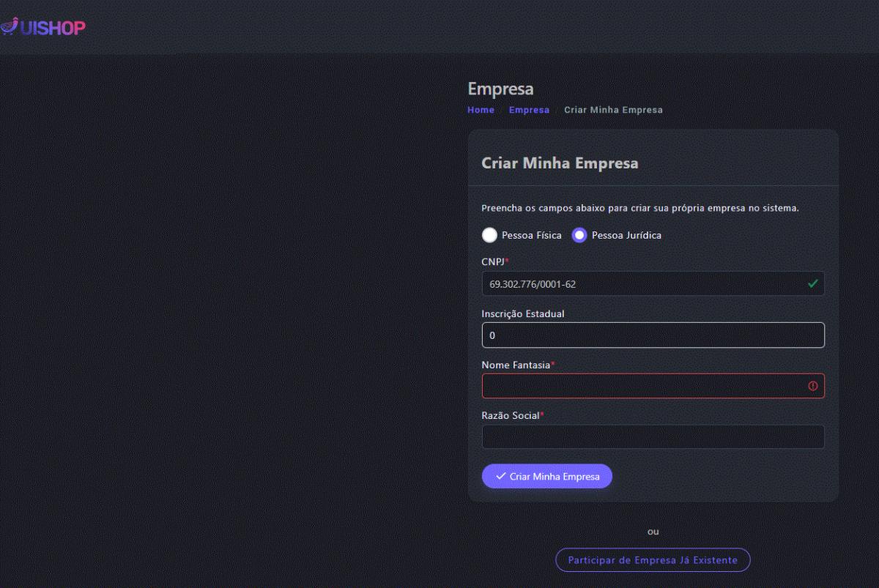Select the Pessoa Jurídica radio button
Screen dimensions: 879x588
[x=579, y=236]
